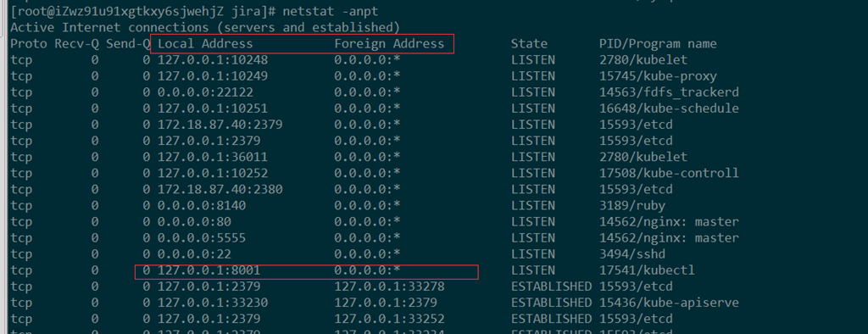Viewport: 868px width, 334px height.
Task: Select local address 127.0.0.1:8001
Action: pyautogui.click(x=209, y=271)
